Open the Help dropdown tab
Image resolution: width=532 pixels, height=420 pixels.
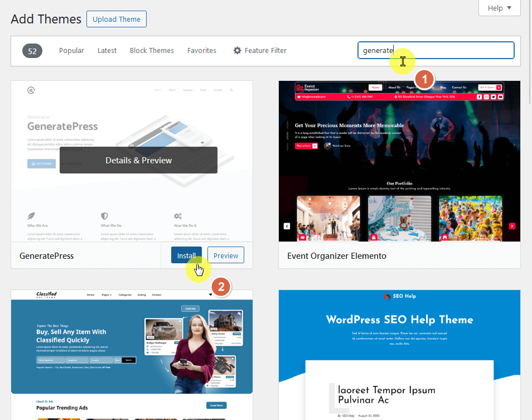(499, 8)
